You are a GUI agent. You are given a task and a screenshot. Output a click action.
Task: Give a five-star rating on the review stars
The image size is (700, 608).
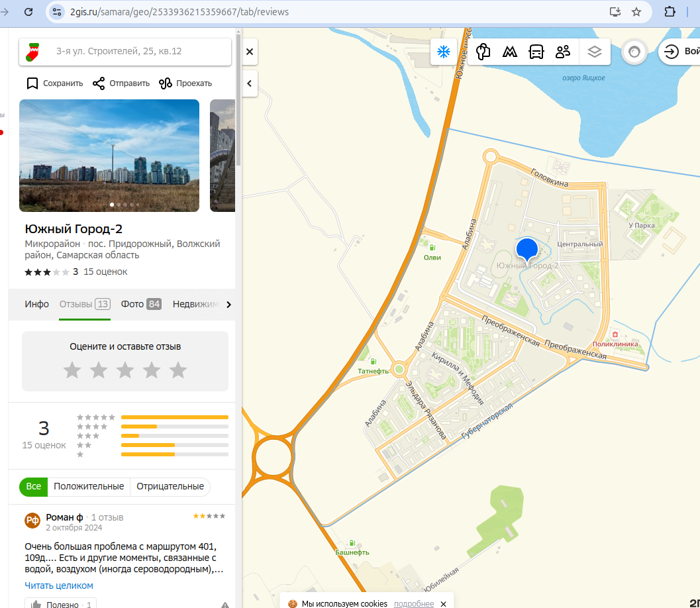(x=177, y=370)
